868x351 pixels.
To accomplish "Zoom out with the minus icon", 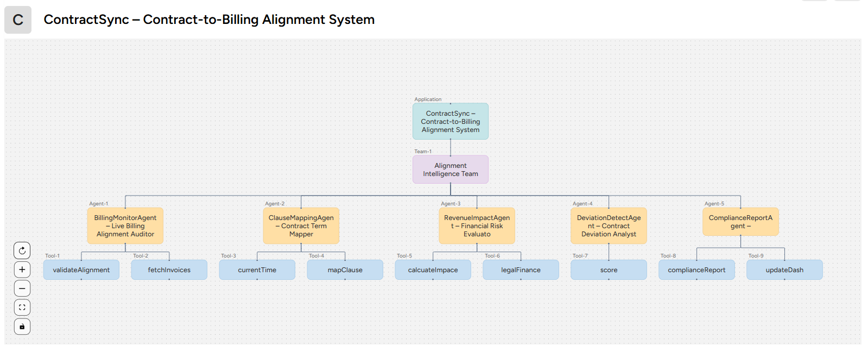I will point(22,289).
